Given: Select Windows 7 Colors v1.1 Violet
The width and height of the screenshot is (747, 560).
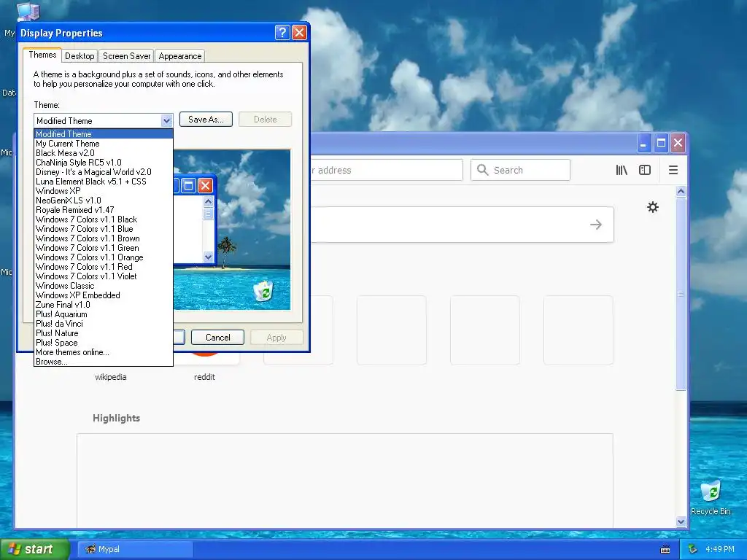Looking at the screenshot, I should pyautogui.click(x=104, y=276).
